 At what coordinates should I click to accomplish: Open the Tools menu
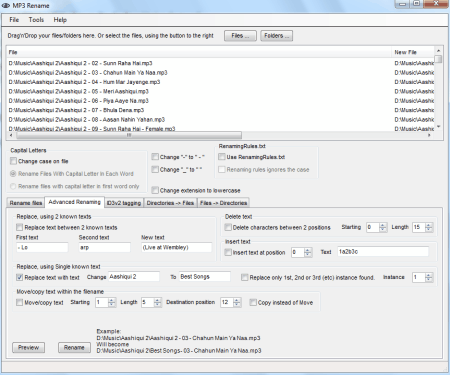(36, 20)
